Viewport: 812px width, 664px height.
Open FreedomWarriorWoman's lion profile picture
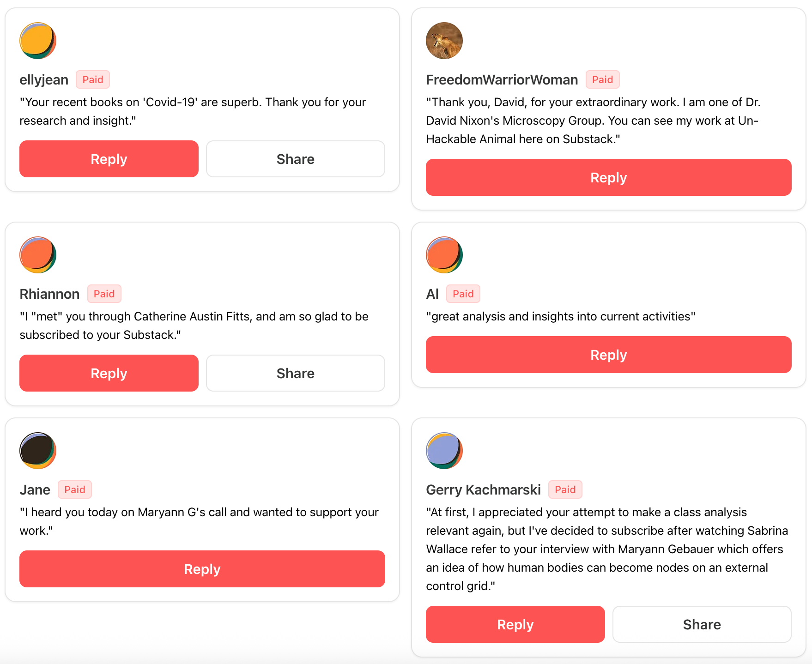pyautogui.click(x=444, y=41)
